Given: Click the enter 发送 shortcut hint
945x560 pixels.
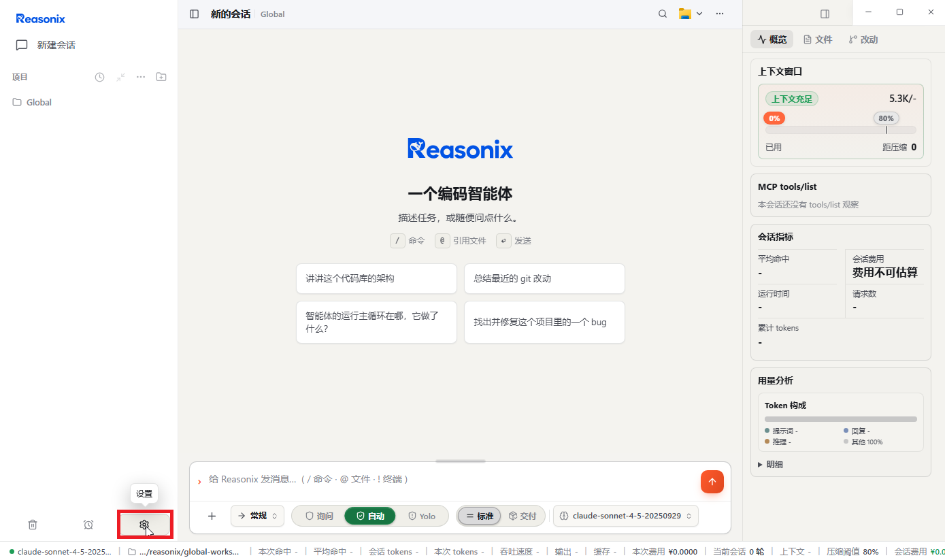Looking at the screenshot, I should coord(514,240).
